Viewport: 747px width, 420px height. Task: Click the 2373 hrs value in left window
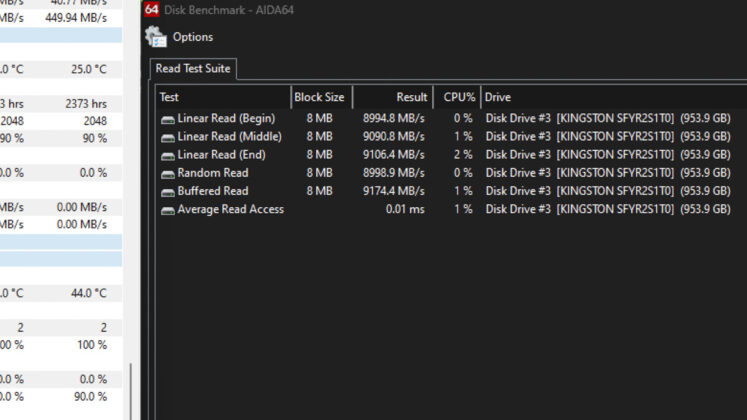click(x=86, y=104)
